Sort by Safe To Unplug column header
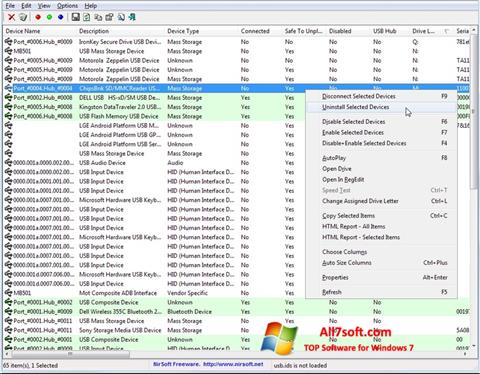Viewport: 480px width, 374px height. [x=305, y=31]
